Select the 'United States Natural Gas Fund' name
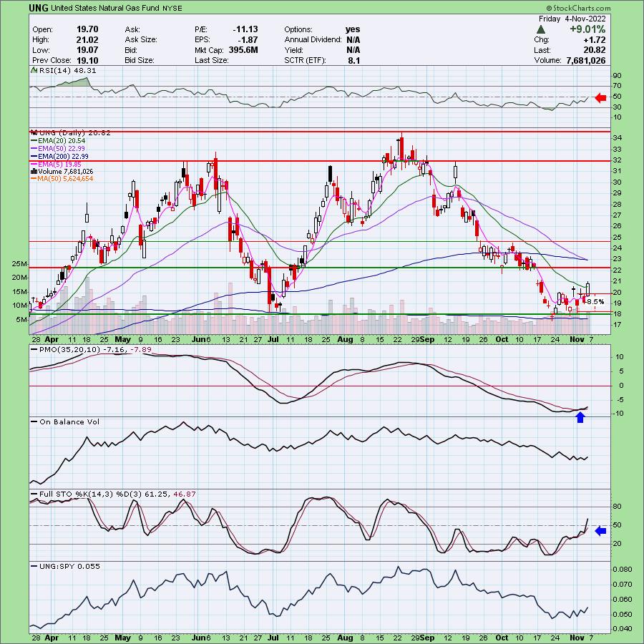 105,8
